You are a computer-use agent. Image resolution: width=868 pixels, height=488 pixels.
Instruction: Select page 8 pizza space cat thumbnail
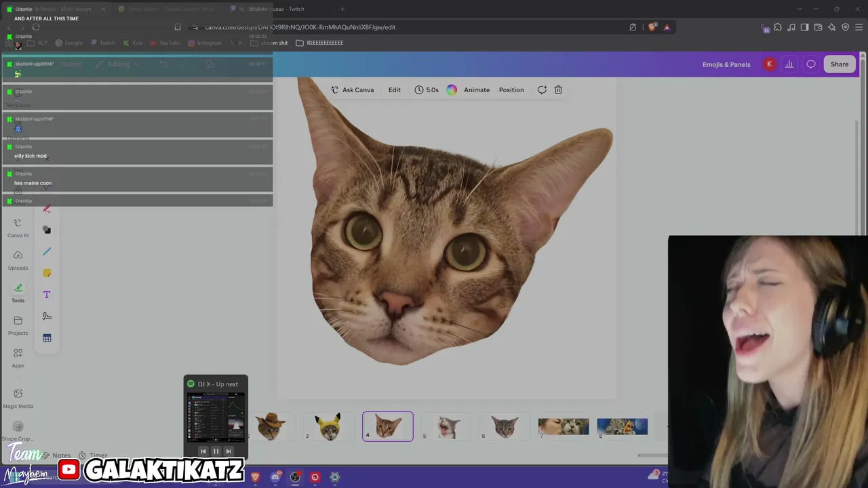623,426
